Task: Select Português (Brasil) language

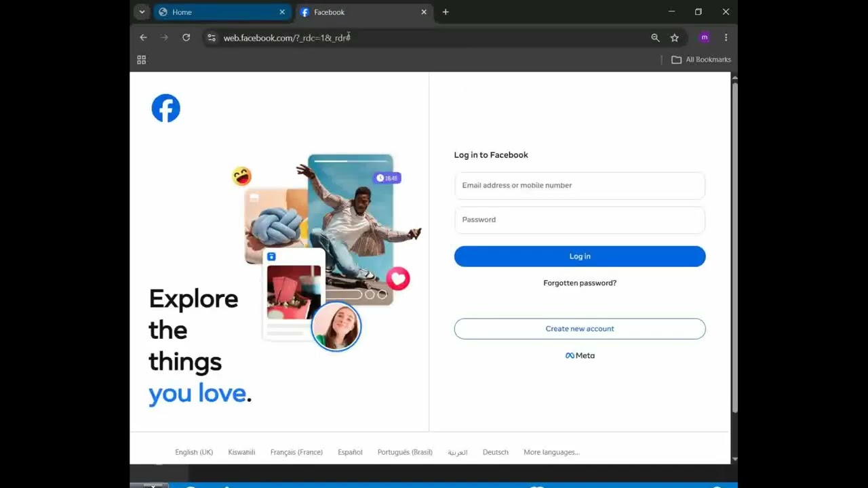Action: pos(405,452)
